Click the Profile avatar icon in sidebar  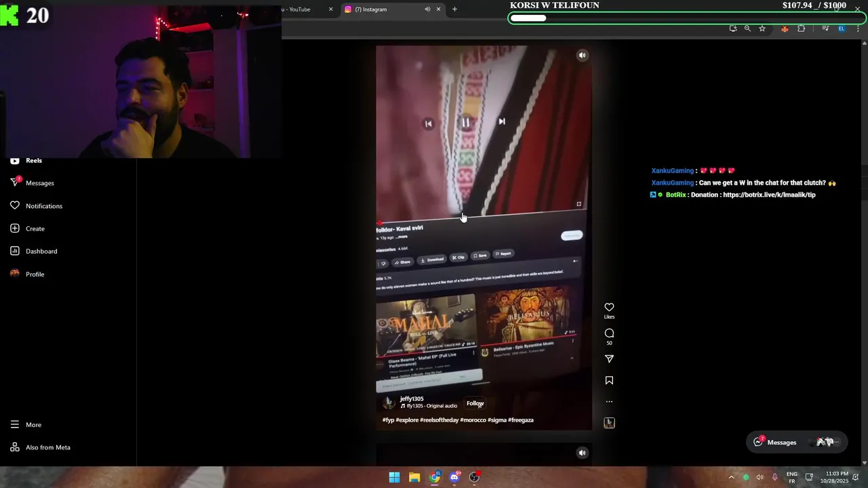coord(15,274)
